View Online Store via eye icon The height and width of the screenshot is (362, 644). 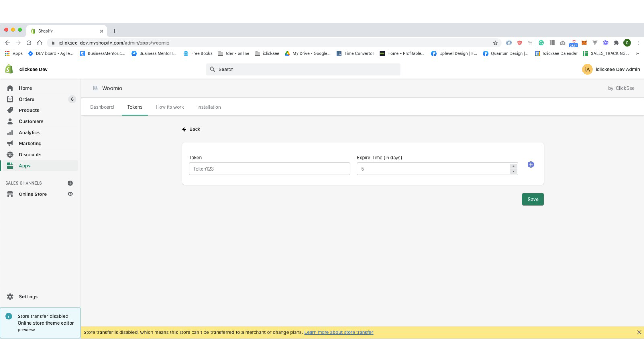coord(70,194)
